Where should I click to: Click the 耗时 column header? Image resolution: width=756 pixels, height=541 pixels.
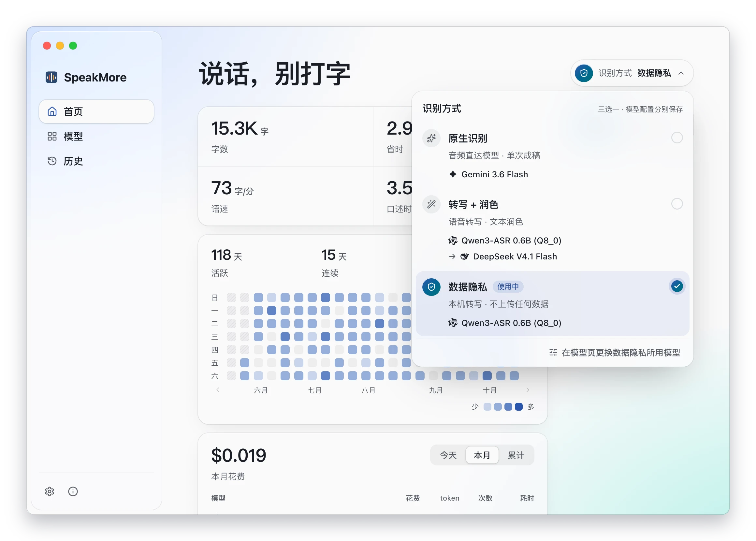(527, 498)
